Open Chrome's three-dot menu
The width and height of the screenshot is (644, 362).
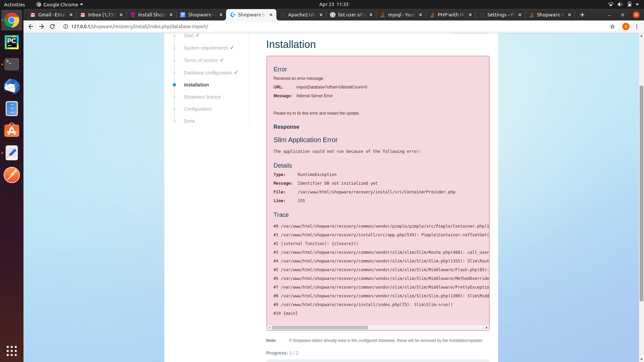click(637, 26)
